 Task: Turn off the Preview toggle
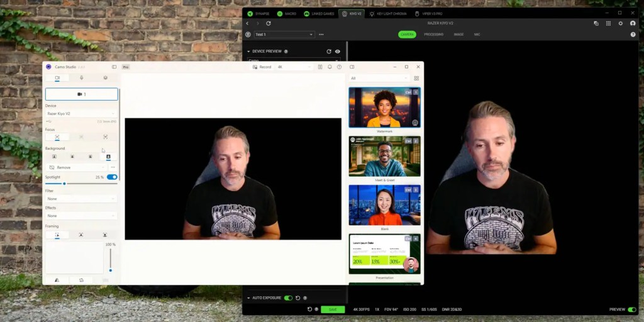631,309
